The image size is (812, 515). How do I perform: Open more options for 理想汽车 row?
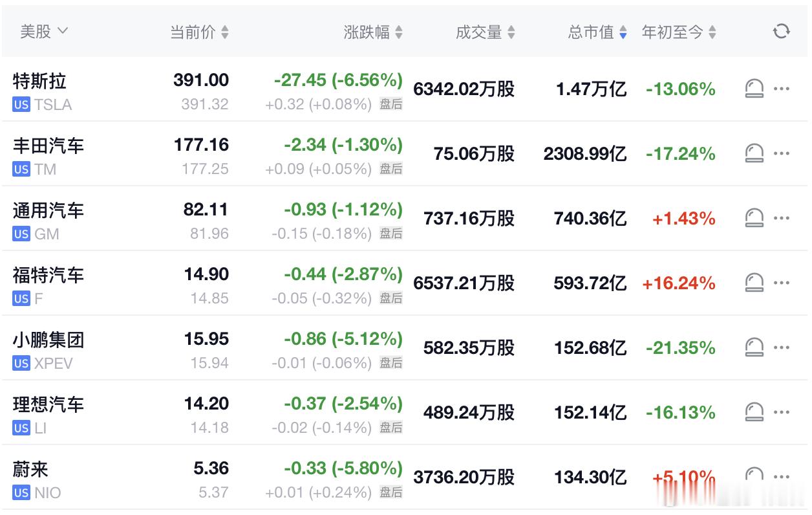point(782,412)
